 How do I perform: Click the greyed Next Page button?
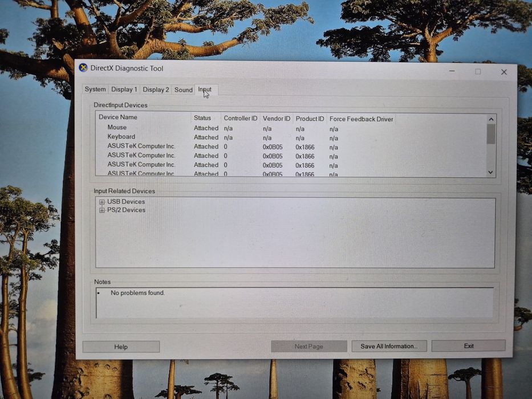[308, 347]
